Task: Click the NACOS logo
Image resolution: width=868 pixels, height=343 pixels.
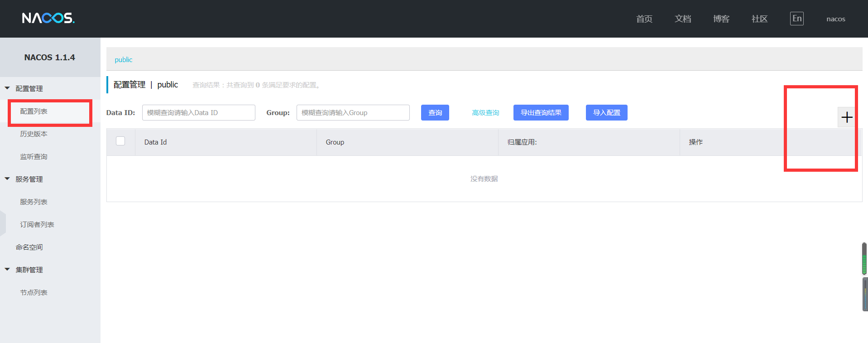Action: click(x=48, y=18)
